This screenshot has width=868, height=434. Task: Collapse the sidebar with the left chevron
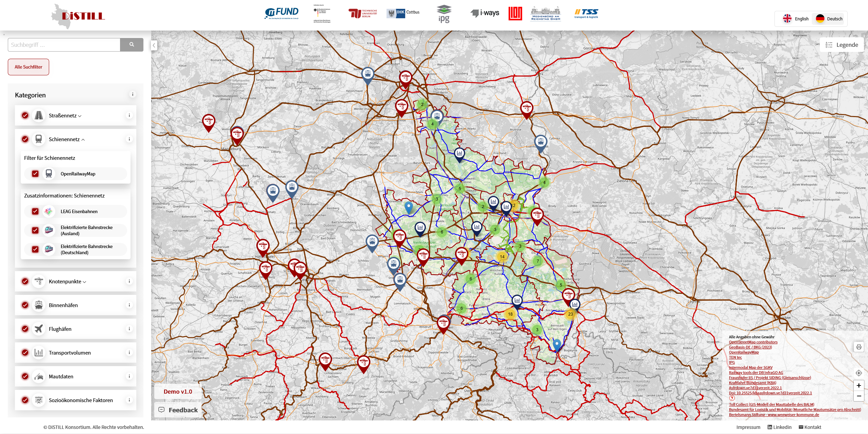coord(154,45)
